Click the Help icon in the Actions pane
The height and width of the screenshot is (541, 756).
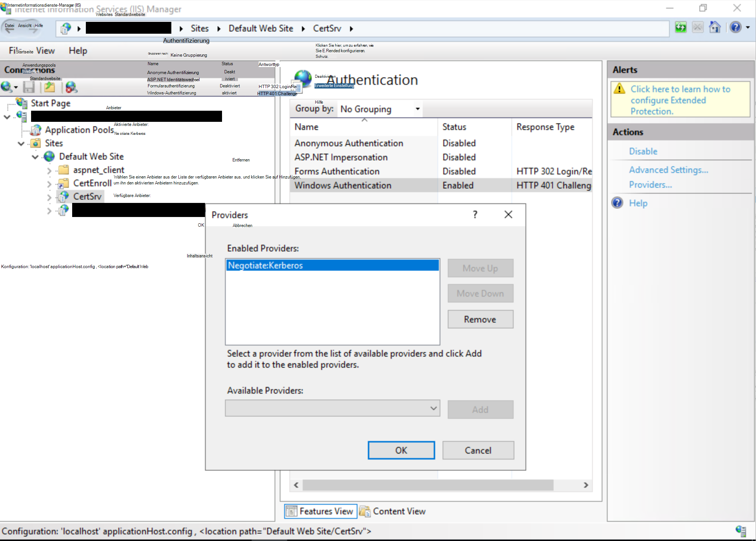click(617, 203)
